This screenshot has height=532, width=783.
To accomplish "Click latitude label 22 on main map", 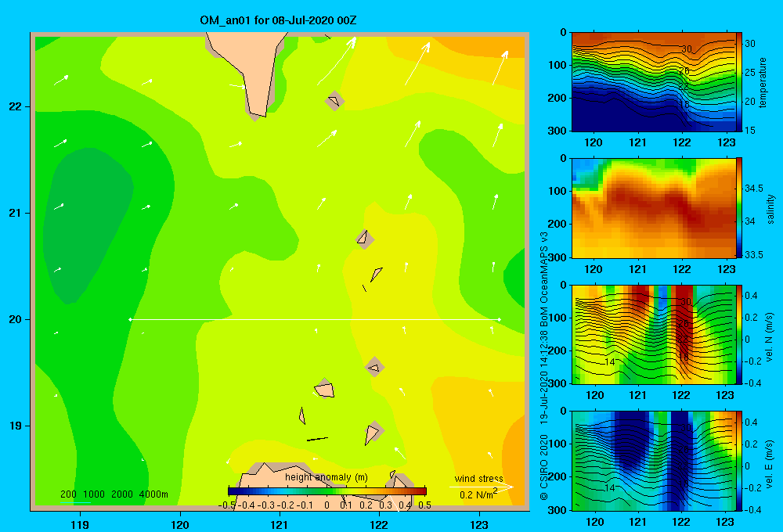I will (x=15, y=106).
